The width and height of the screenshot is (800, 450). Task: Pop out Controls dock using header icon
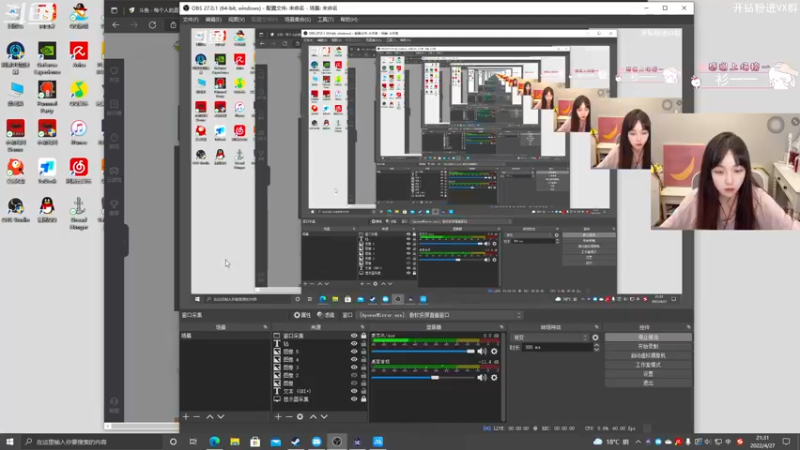[x=688, y=327]
